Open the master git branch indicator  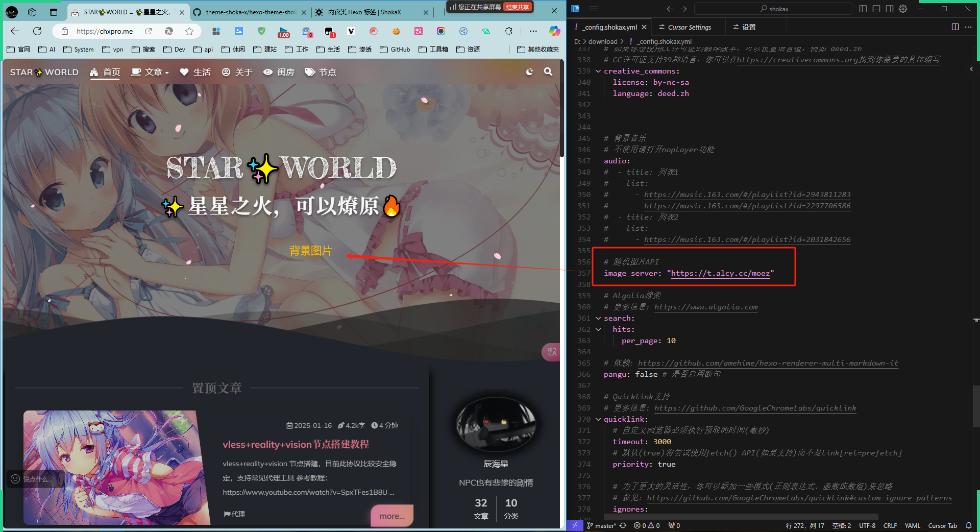coord(602,526)
